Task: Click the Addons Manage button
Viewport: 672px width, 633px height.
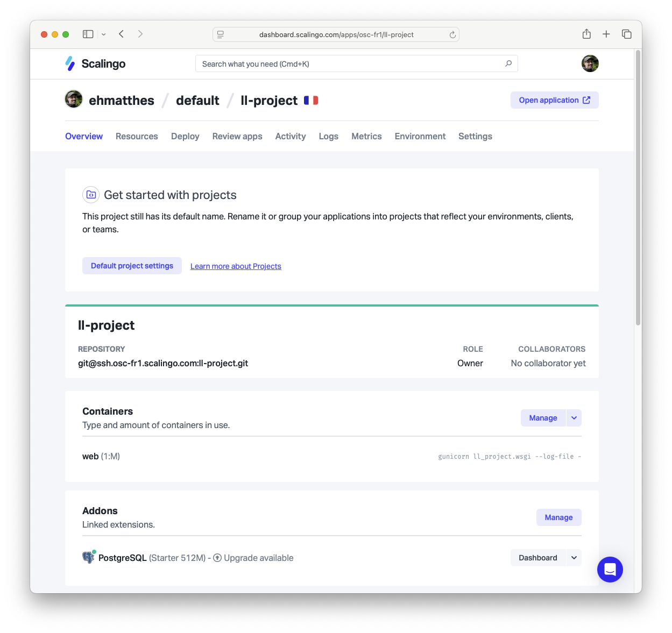Action: click(559, 517)
